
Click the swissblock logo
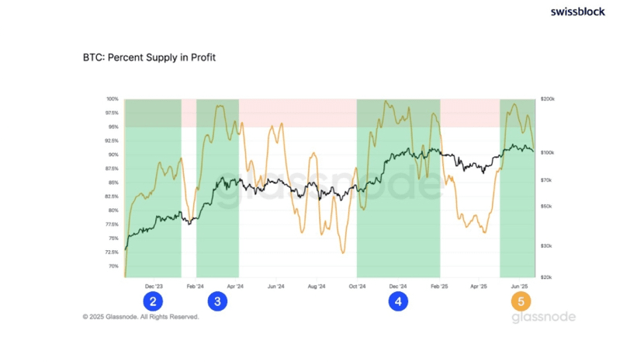577,12
